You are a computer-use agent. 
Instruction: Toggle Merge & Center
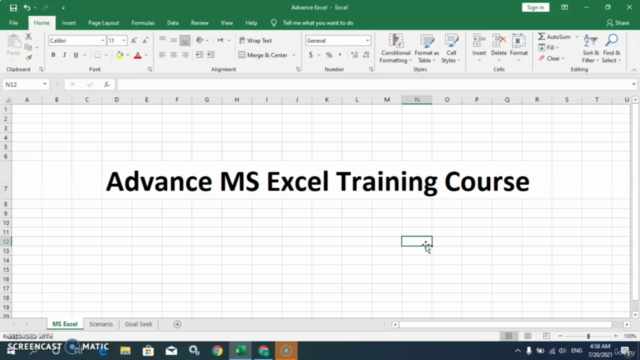263,55
